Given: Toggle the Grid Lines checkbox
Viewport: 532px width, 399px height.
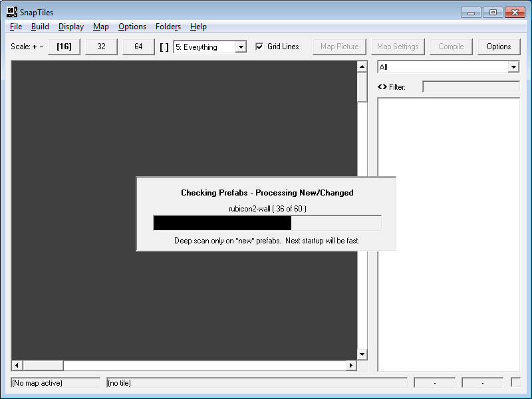Looking at the screenshot, I should pos(260,47).
